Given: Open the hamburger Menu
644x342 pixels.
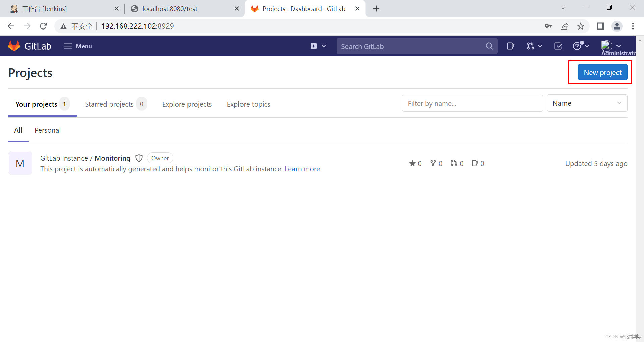Looking at the screenshot, I should [x=78, y=46].
